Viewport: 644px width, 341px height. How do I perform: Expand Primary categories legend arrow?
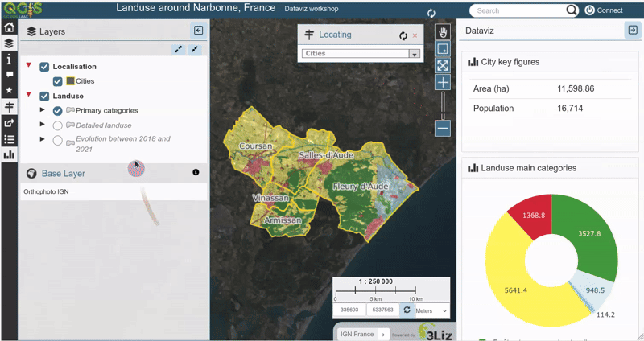click(x=42, y=109)
